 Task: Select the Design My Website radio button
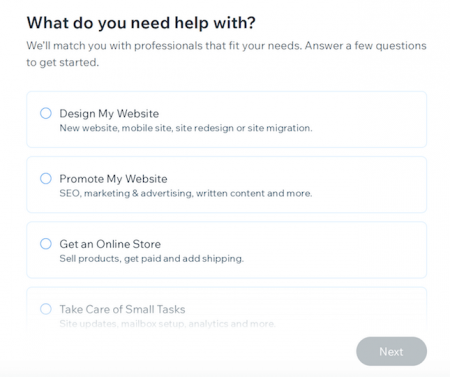click(x=46, y=113)
